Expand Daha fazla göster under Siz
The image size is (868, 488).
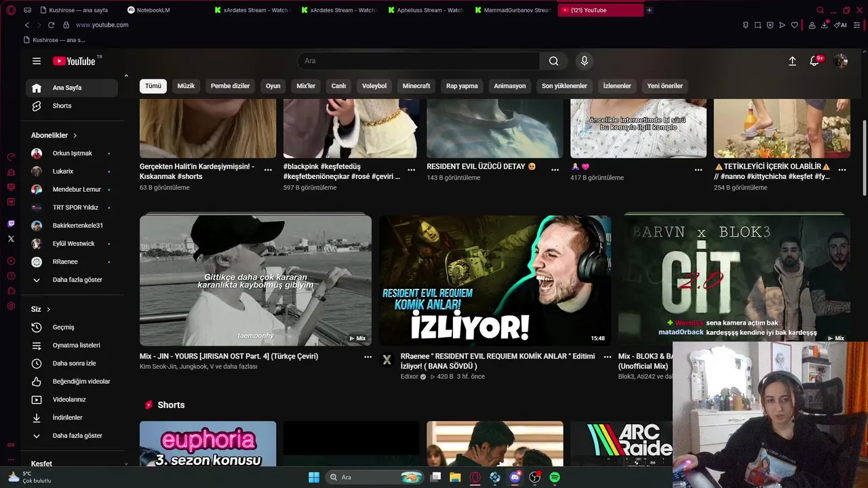(72, 436)
